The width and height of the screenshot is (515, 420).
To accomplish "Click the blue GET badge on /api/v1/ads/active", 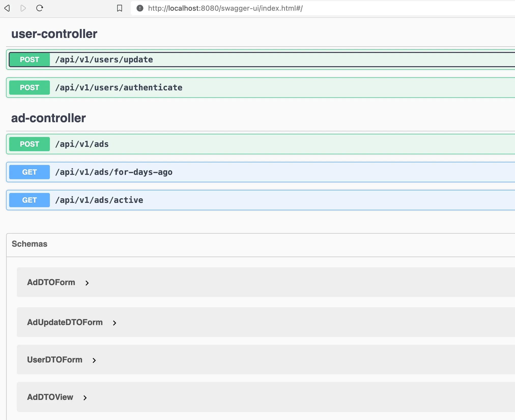I will click(29, 200).
